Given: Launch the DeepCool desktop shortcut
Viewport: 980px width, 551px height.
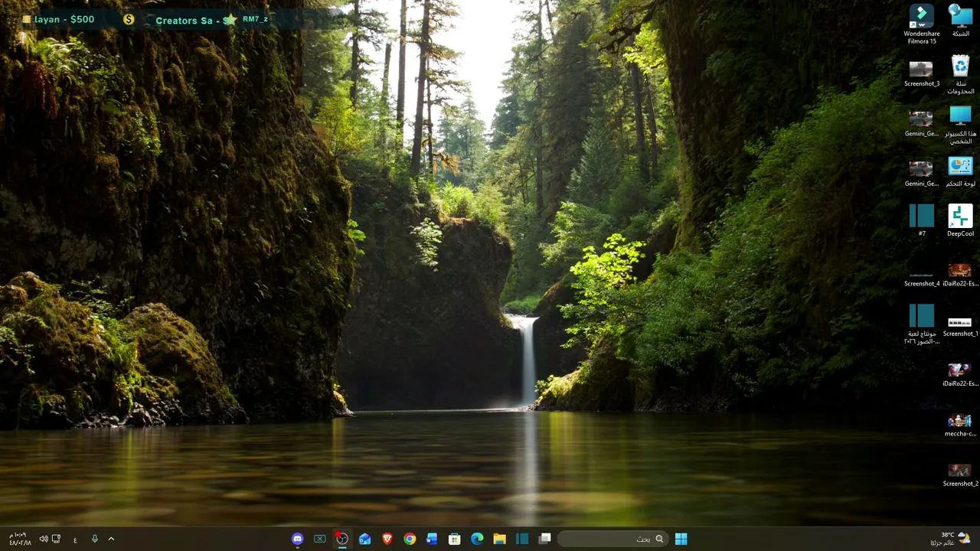Looking at the screenshot, I should click(960, 220).
